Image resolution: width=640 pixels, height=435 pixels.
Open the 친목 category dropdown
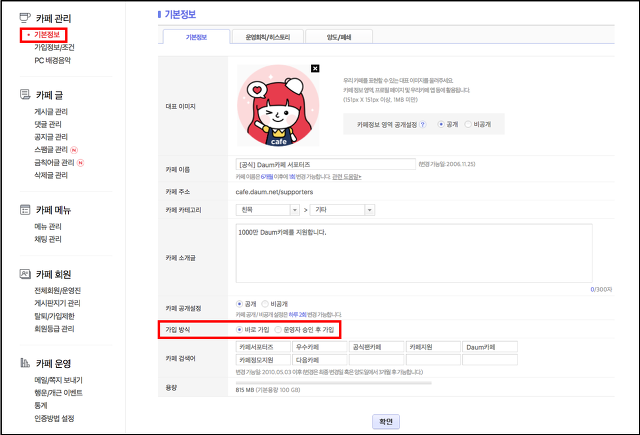pos(268,210)
